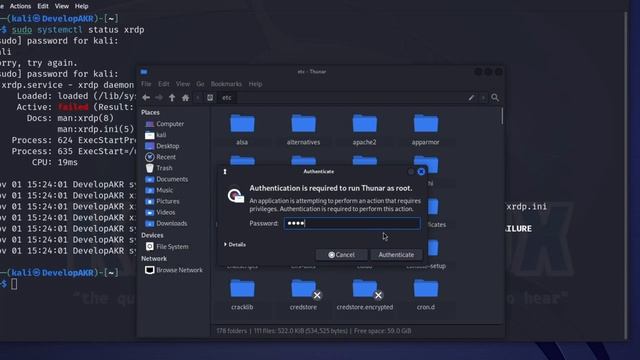Select Desktop in Places sidebar
This screenshot has height=360, width=640.
point(162,146)
